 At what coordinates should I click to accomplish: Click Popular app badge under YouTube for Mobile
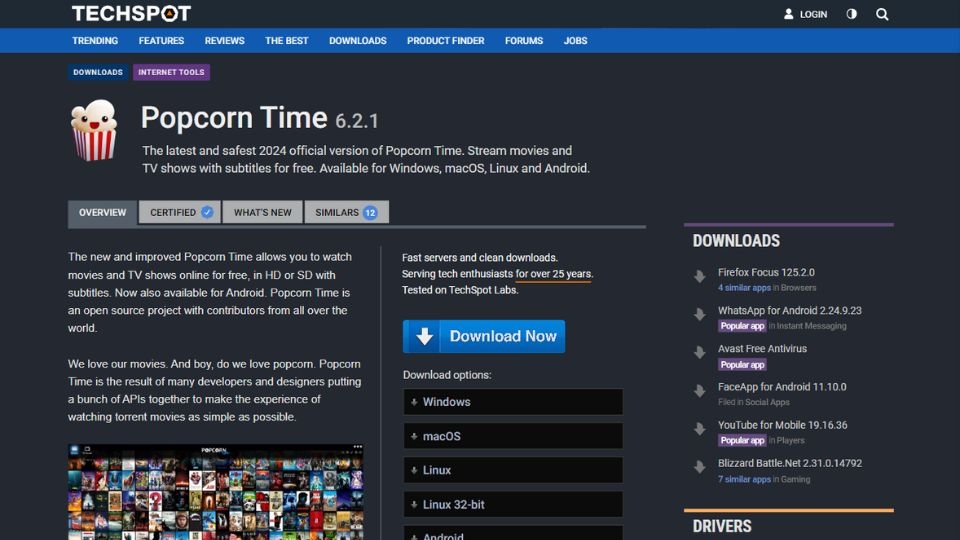tap(742, 440)
